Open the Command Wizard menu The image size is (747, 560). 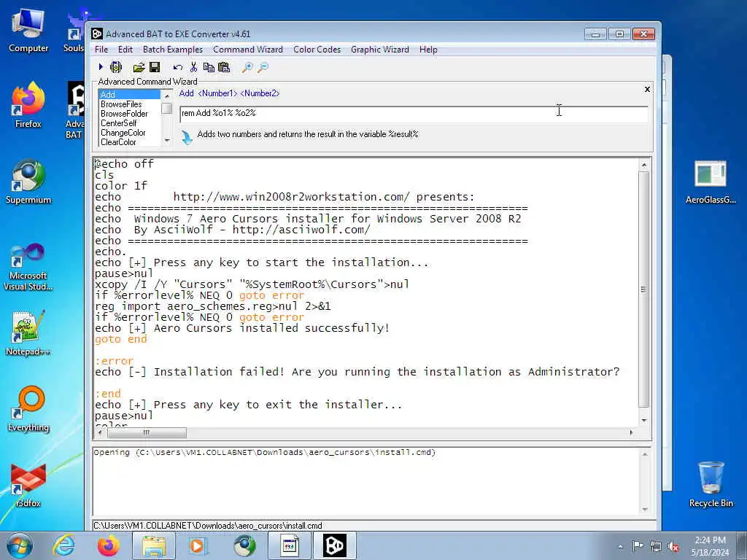(x=248, y=50)
